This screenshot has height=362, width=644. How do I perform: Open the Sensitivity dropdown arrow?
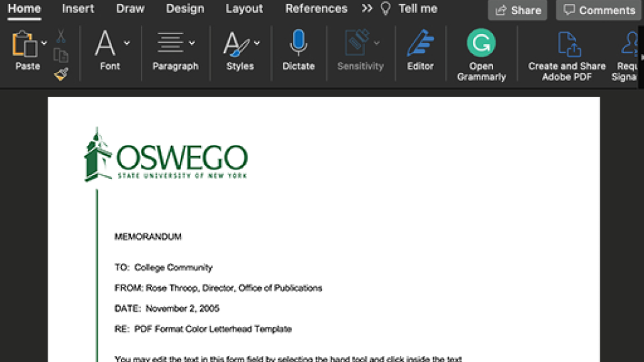click(376, 43)
